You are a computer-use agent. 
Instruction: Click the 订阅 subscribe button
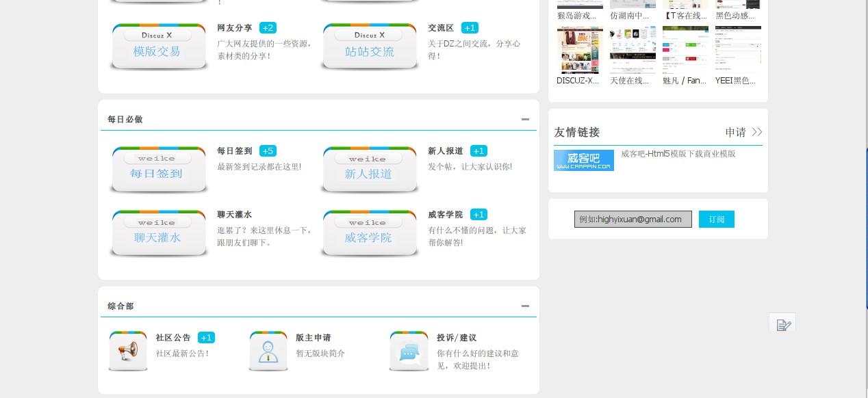pos(717,220)
